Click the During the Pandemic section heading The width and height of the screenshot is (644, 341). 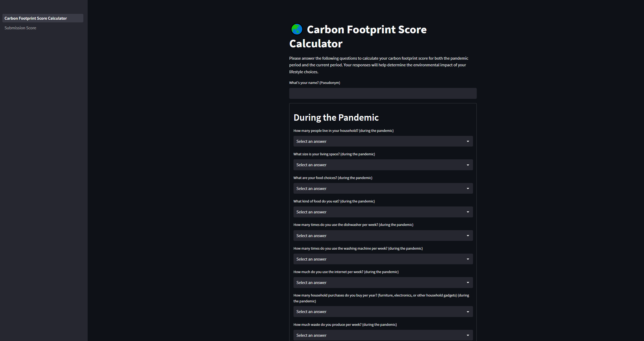[x=336, y=117]
